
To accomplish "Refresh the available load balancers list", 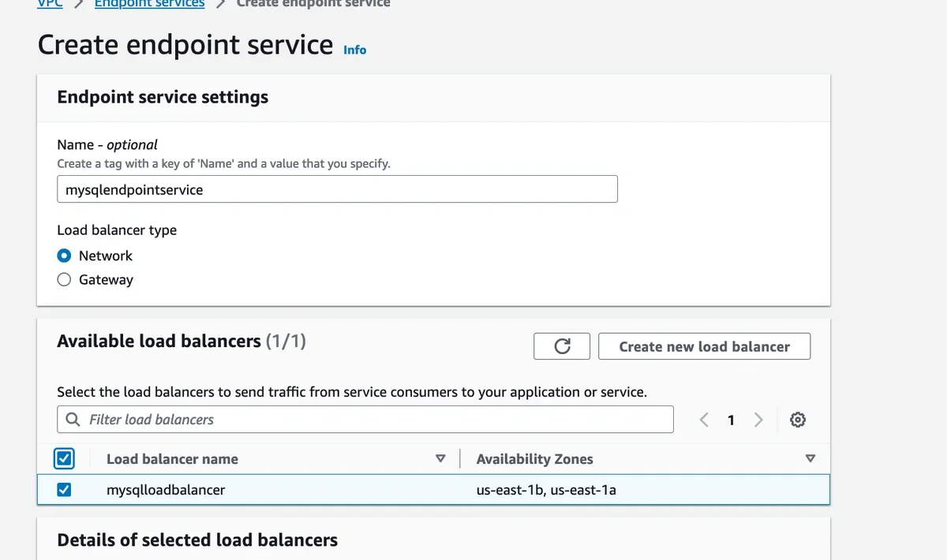I will (x=562, y=346).
